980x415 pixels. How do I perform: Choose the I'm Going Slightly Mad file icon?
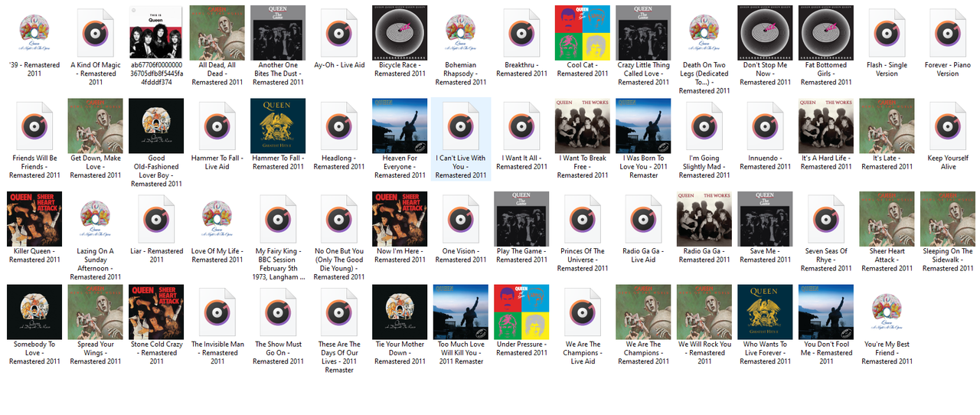pos(704,126)
